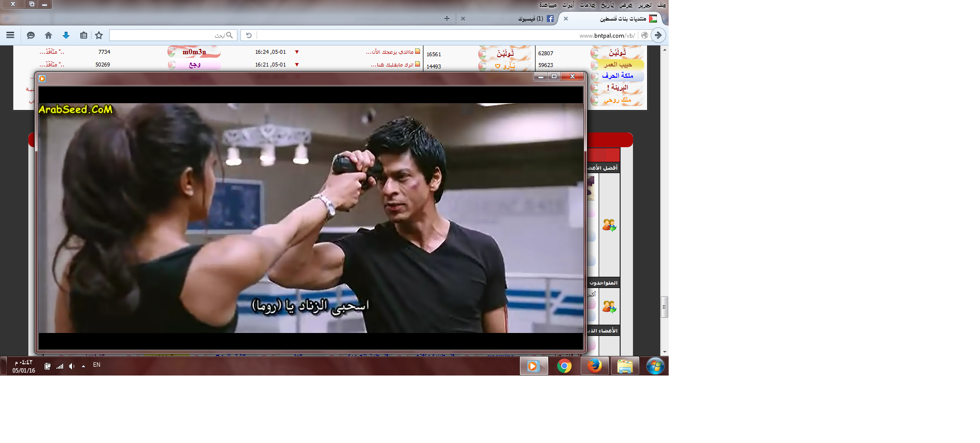Click the حبيب العمر member link
This screenshot has height=443, width=980.
pos(617,65)
